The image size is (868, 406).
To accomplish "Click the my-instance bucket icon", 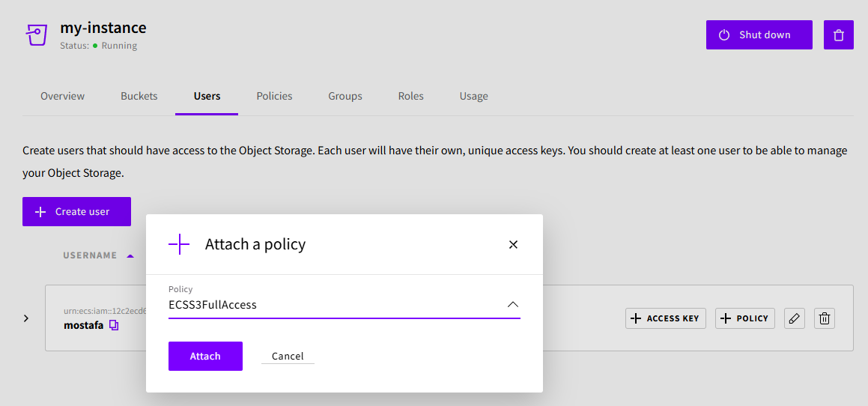I will pos(37,35).
